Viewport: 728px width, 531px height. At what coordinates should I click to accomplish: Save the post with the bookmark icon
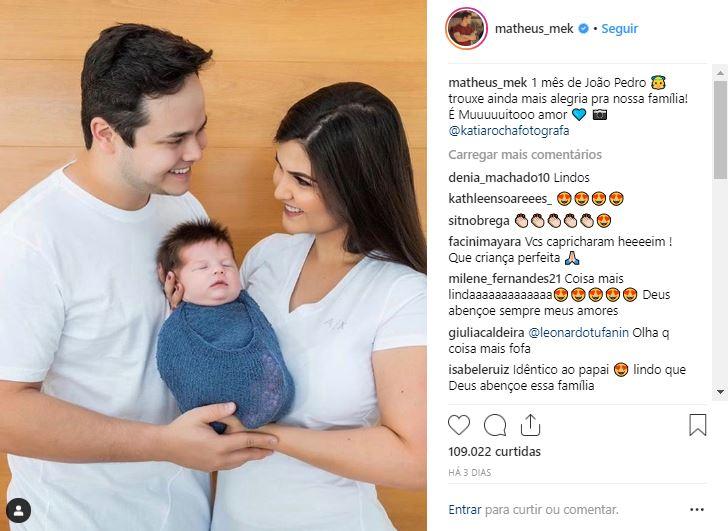(x=697, y=425)
